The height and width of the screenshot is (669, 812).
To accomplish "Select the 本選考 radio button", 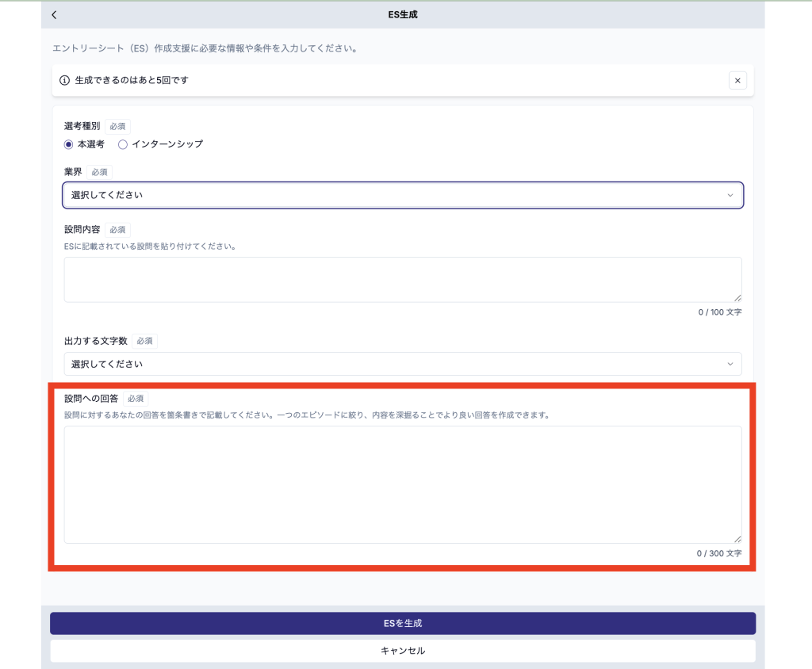I will [69, 144].
